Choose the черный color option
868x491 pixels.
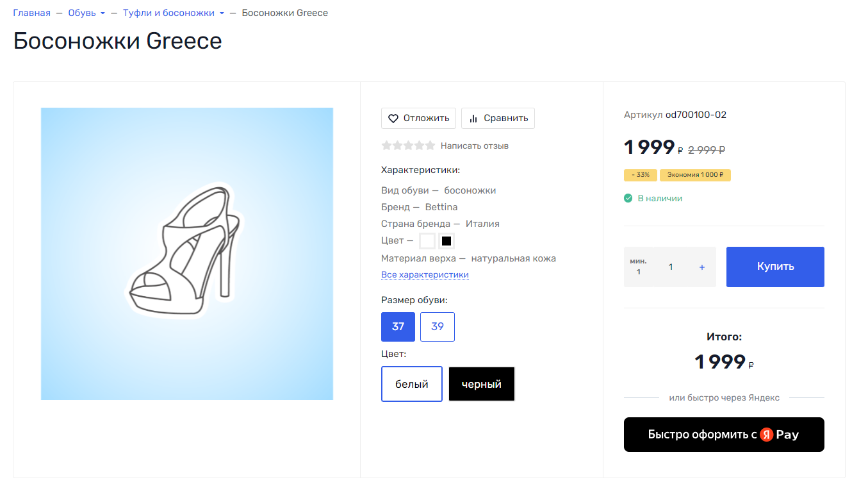click(x=482, y=384)
